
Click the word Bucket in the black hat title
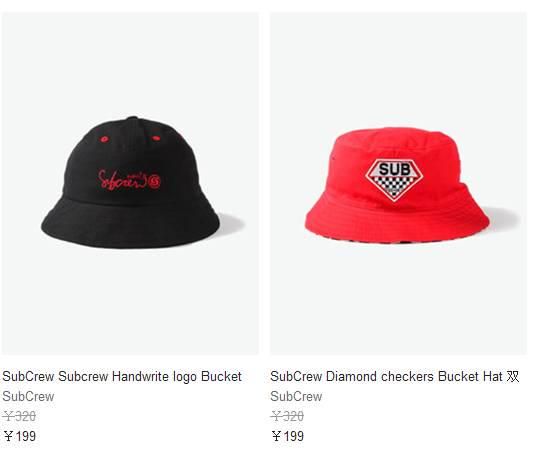click(221, 377)
